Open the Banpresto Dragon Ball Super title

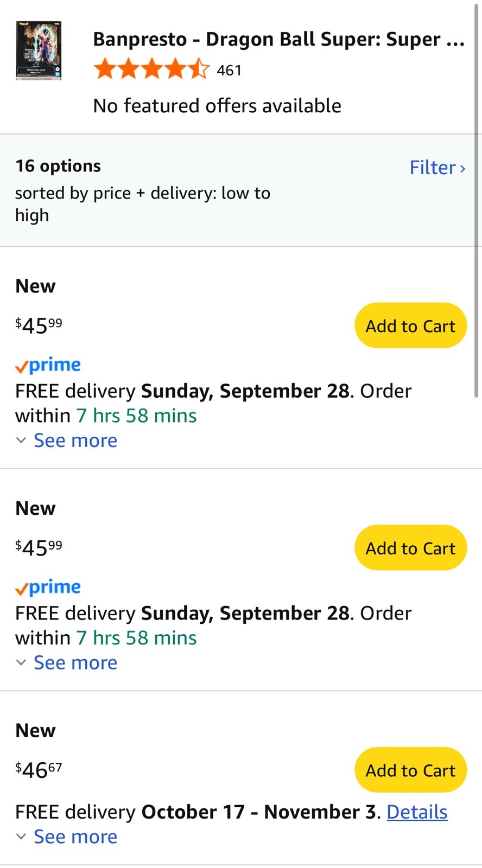(278, 40)
